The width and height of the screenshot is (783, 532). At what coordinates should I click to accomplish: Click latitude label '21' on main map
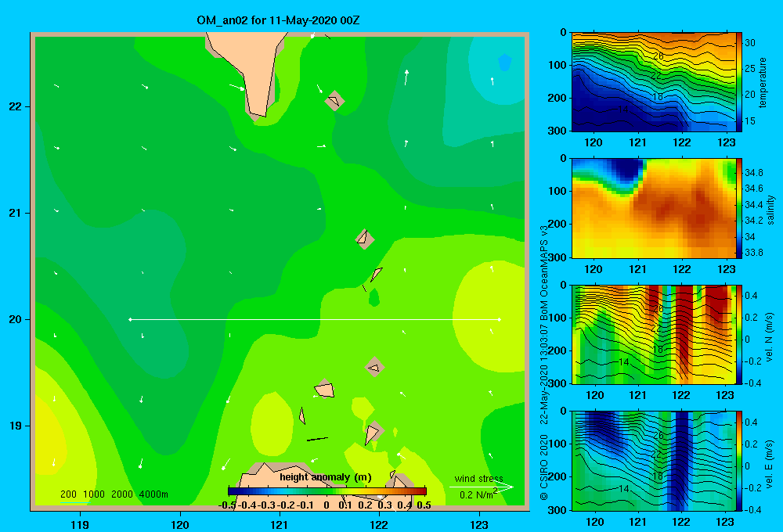pyautogui.click(x=16, y=213)
